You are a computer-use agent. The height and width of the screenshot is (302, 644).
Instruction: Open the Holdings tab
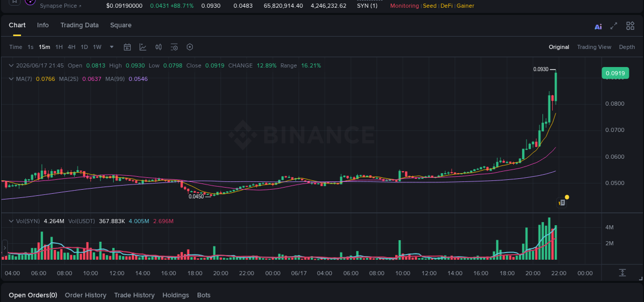(176, 295)
